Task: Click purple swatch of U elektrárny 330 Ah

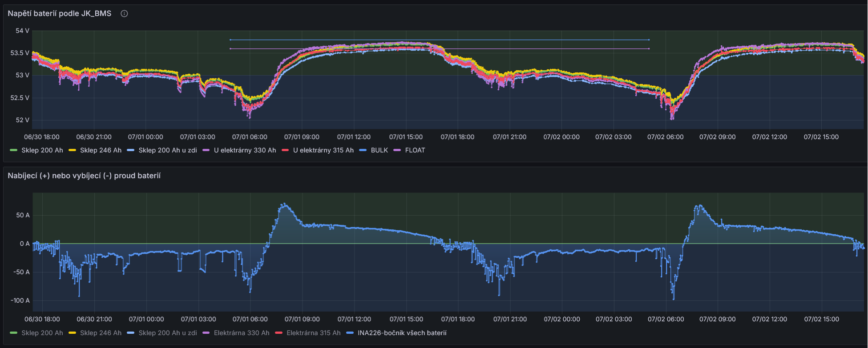Action: click(206, 150)
